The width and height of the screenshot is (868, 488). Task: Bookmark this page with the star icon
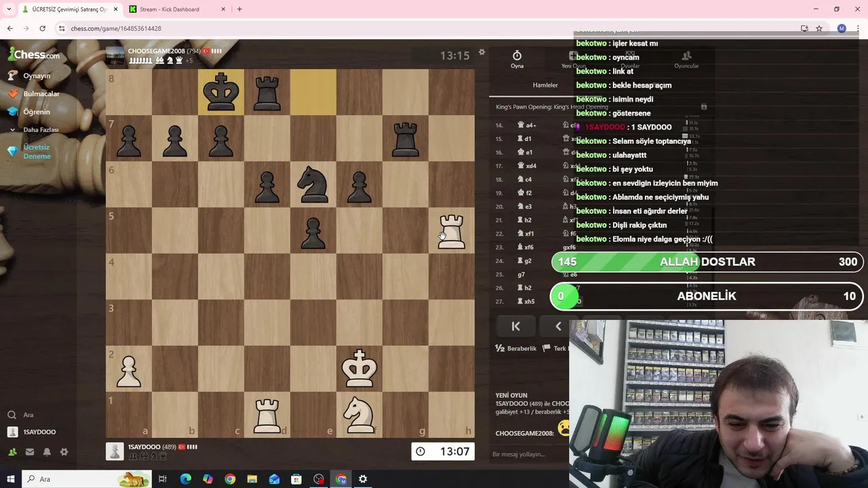click(x=819, y=28)
